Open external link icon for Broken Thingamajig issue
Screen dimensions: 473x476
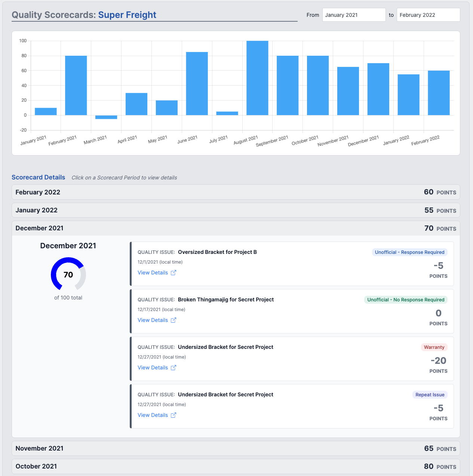point(173,320)
